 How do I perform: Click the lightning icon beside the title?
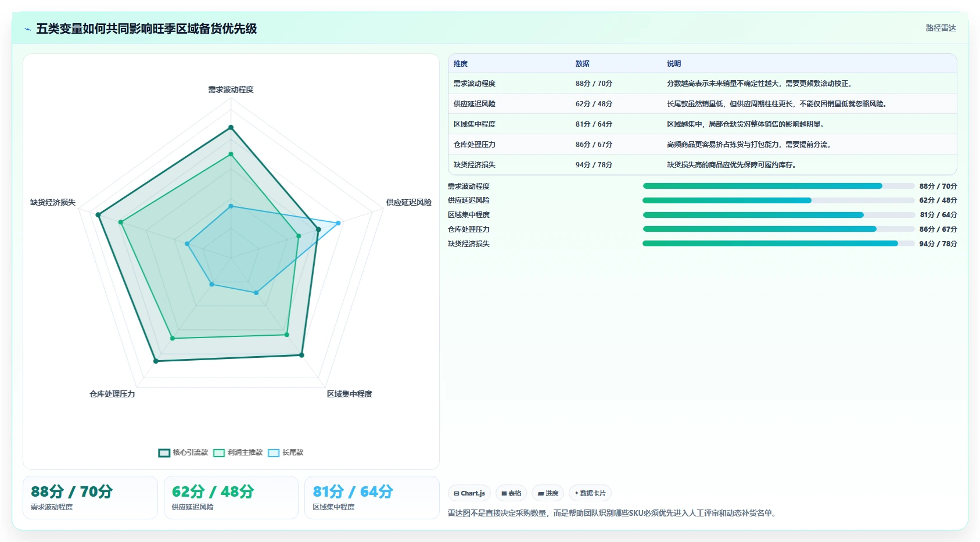coord(27,29)
